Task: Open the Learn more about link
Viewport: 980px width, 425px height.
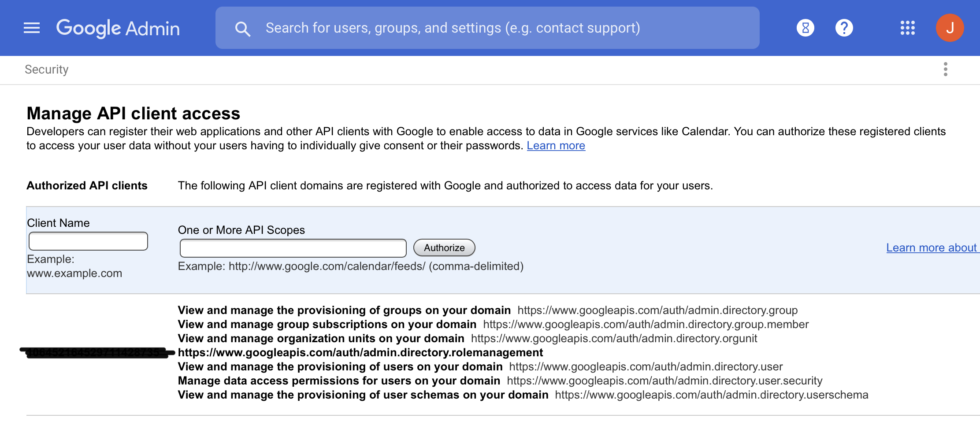Action: (931, 248)
